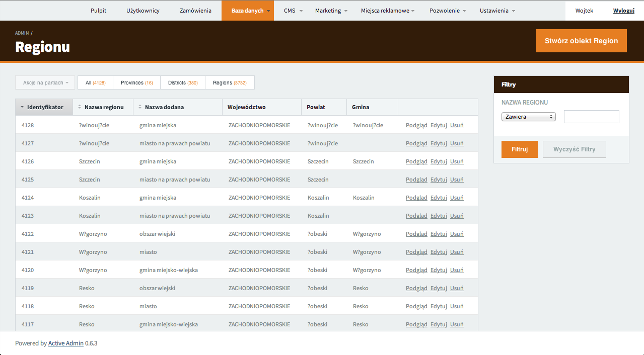
Task: Click Koszalin name in row 4123
Action: [90, 216]
